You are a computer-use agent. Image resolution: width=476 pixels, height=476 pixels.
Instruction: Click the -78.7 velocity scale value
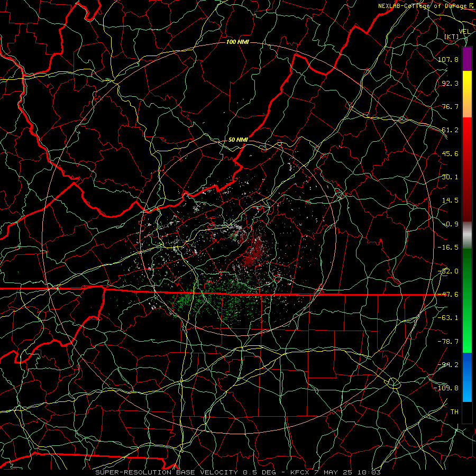tap(448, 342)
